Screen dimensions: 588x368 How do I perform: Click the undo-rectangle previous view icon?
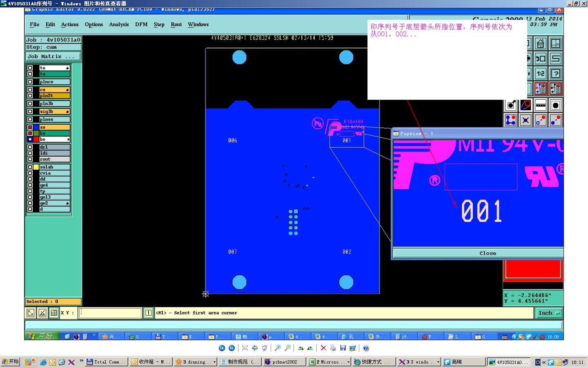(x=541, y=58)
